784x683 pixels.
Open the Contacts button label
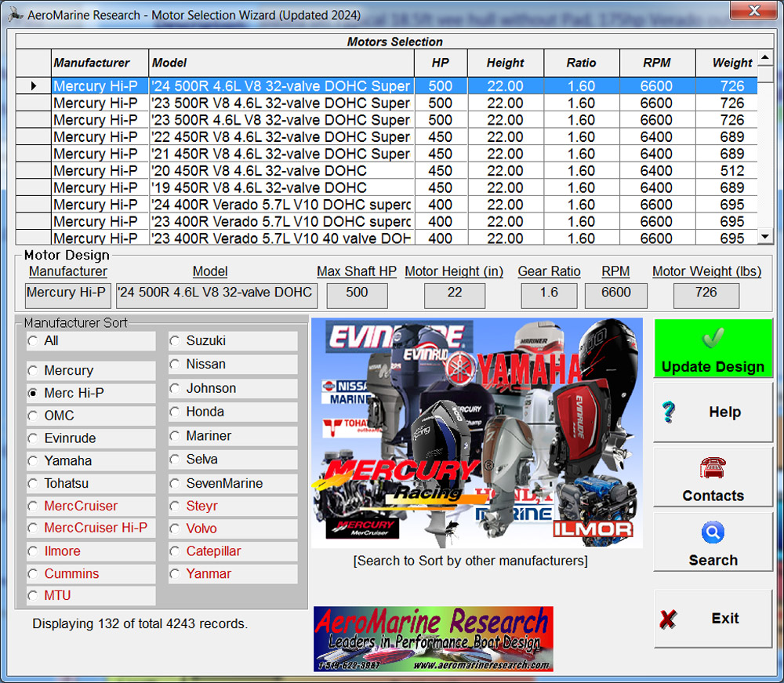[713, 496]
